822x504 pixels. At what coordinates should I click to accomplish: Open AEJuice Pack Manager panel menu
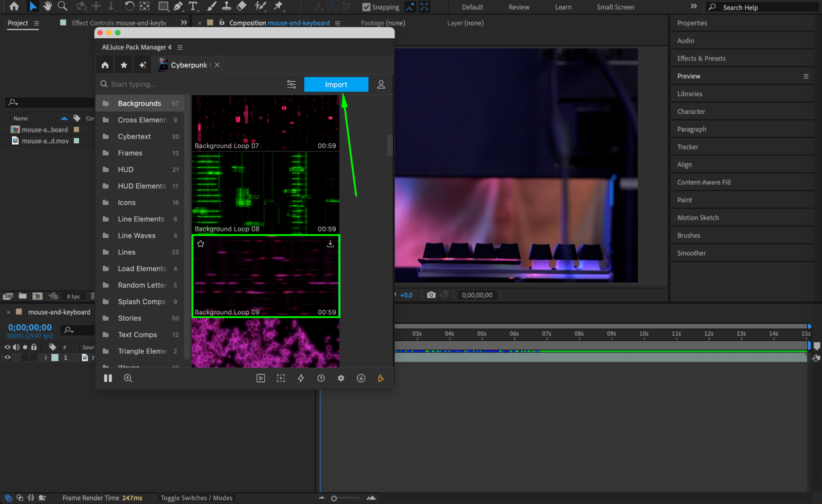[x=180, y=47]
